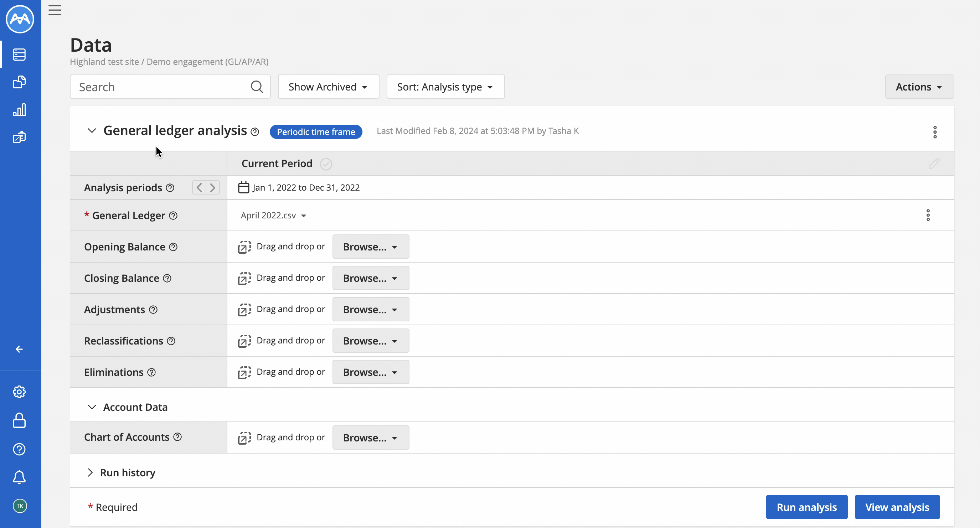Click the calendar icon for the analysis period
The height and width of the screenshot is (528, 980).
pyautogui.click(x=243, y=187)
